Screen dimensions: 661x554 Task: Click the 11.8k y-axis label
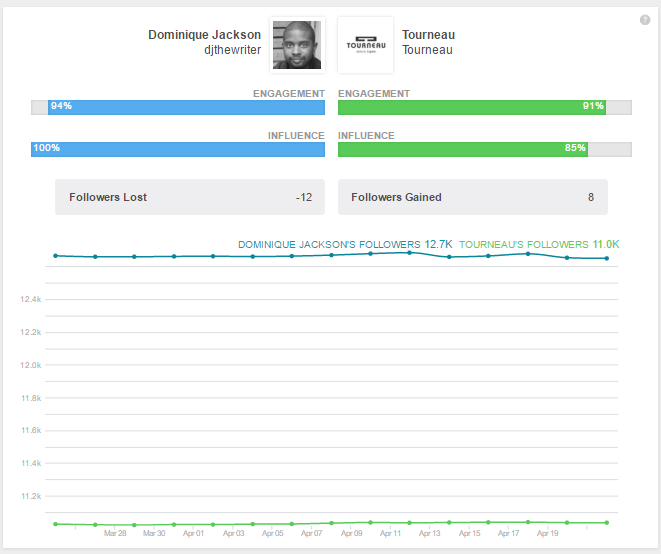[x=31, y=398]
